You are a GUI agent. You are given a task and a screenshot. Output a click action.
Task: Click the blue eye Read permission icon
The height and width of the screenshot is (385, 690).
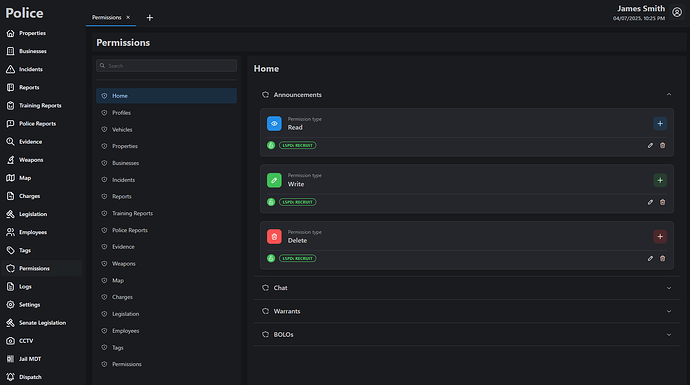pyautogui.click(x=274, y=124)
